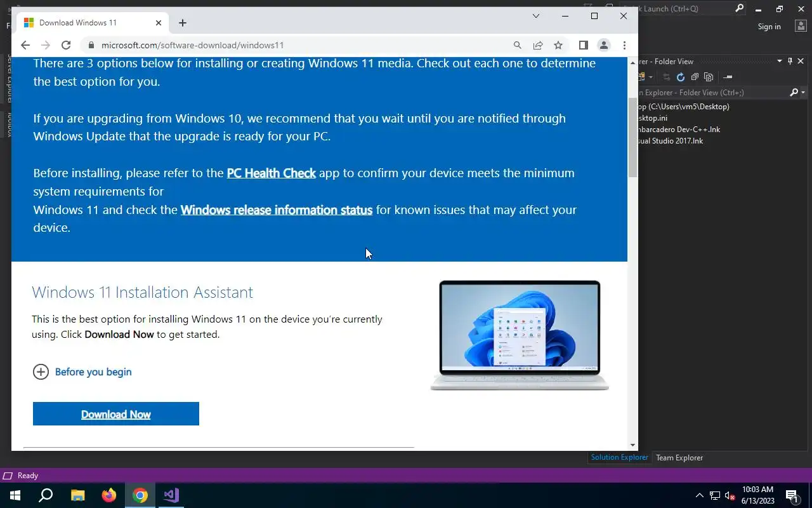Click Ready status bar text

[x=28, y=476]
